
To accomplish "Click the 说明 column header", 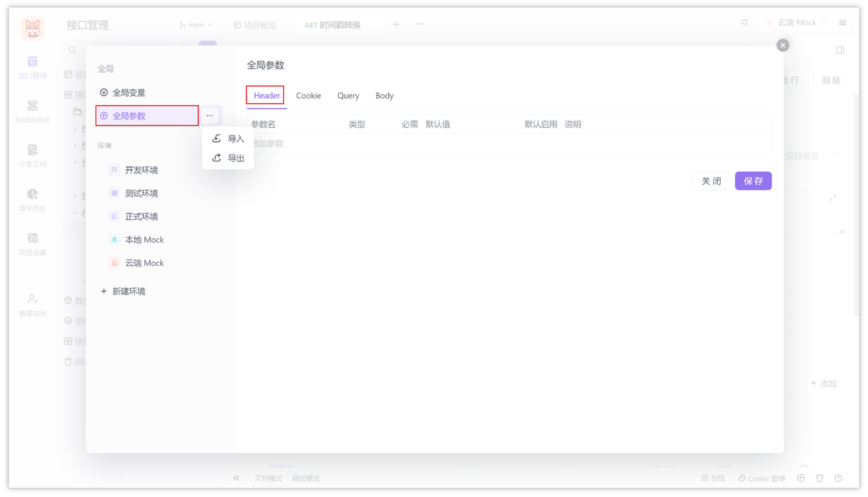I will pyautogui.click(x=573, y=125).
